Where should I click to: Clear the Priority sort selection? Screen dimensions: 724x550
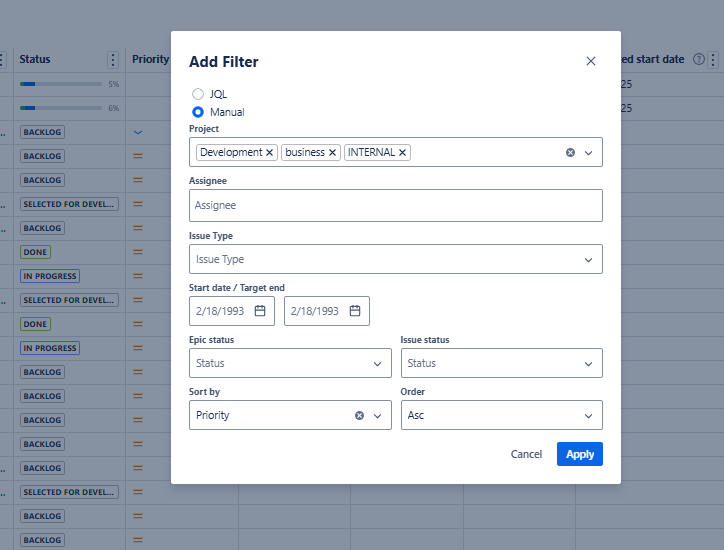pos(359,415)
